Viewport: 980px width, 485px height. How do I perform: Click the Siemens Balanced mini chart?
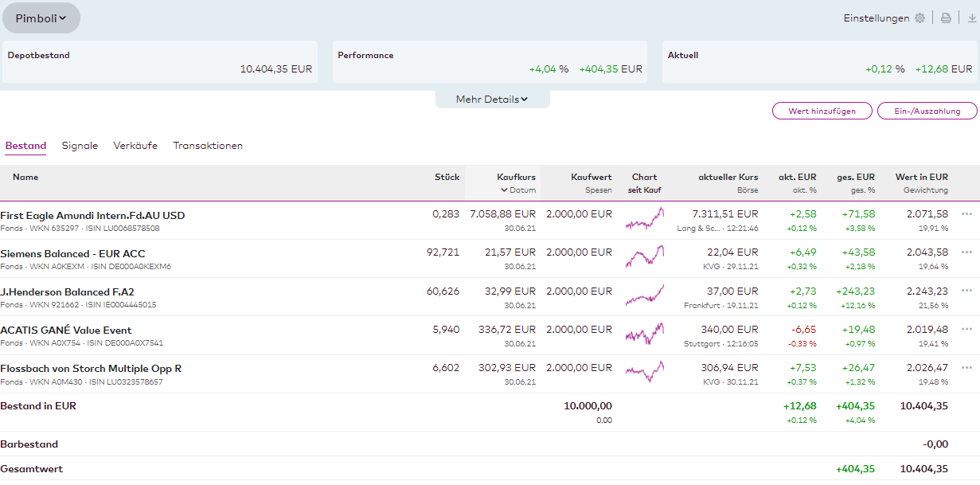tap(644, 257)
